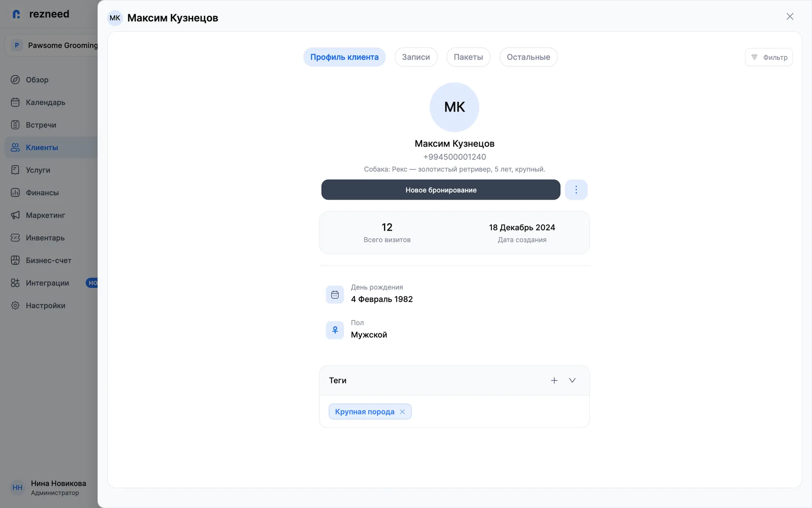Switch to the Пакеты tab
Viewport: 812px width, 508px height.
(x=468, y=57)
